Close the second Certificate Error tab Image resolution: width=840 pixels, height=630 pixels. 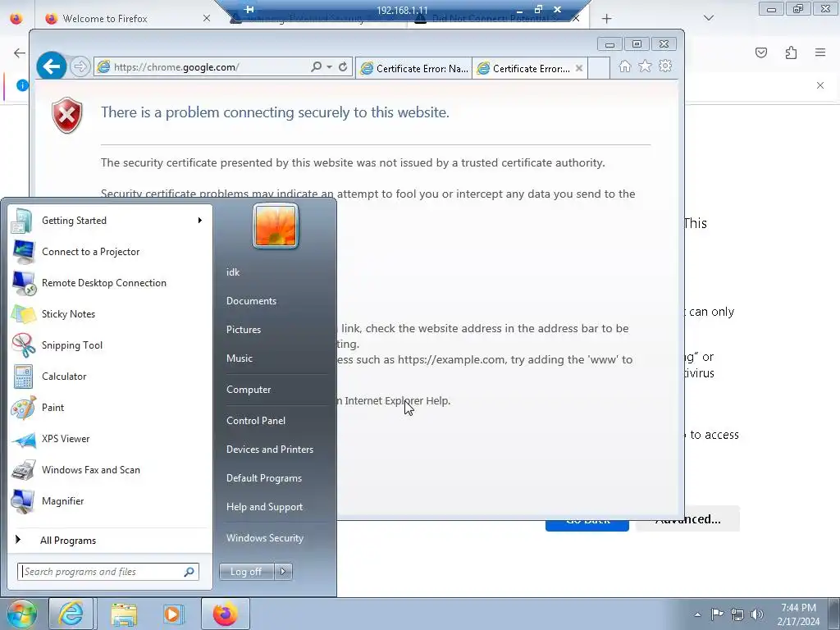[579, 69]
